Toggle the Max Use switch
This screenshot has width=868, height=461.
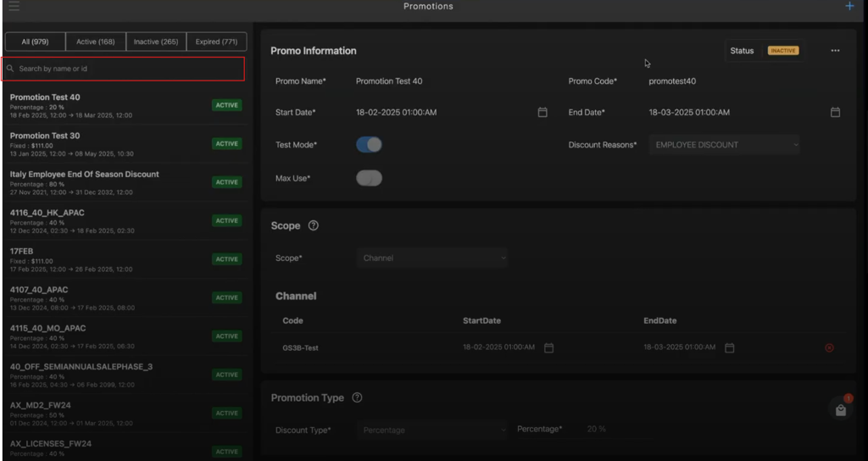pyautogui.click(x=370, y=178)
